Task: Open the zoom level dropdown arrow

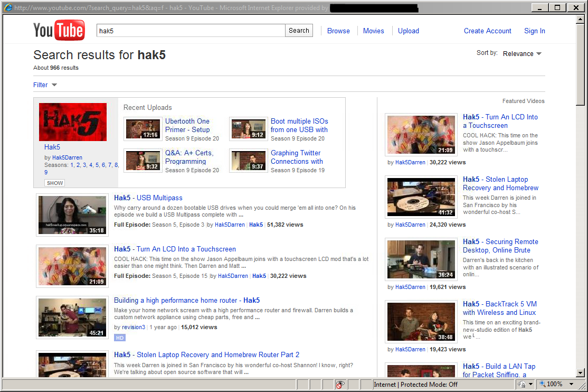Action: click(x=572, y=384)
